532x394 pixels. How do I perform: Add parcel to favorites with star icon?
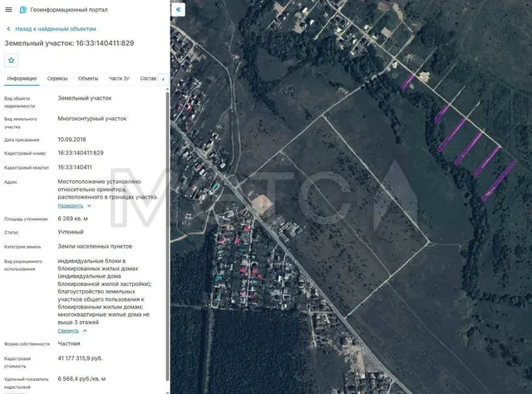click(11, 61)
